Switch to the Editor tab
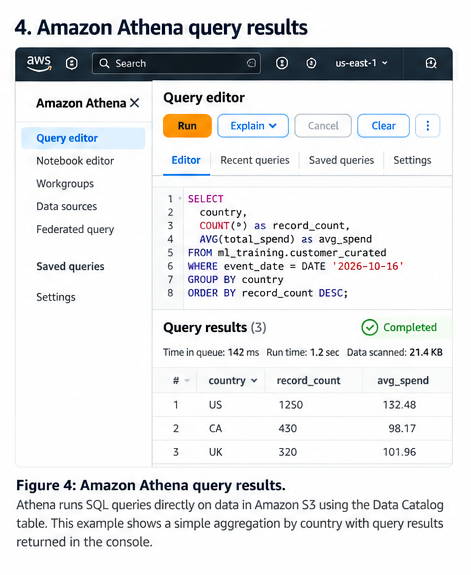The image size is (471, 575). (x=186, y=160)
